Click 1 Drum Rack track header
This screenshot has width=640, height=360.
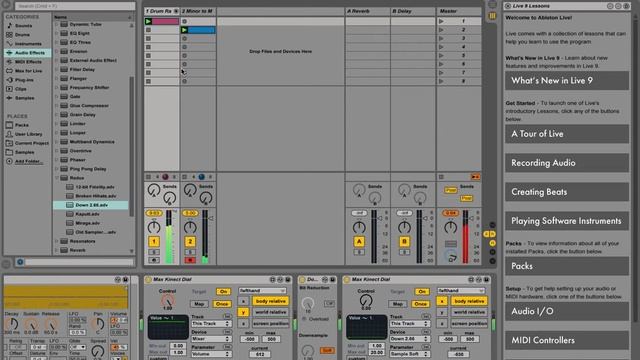click(162, 11)
